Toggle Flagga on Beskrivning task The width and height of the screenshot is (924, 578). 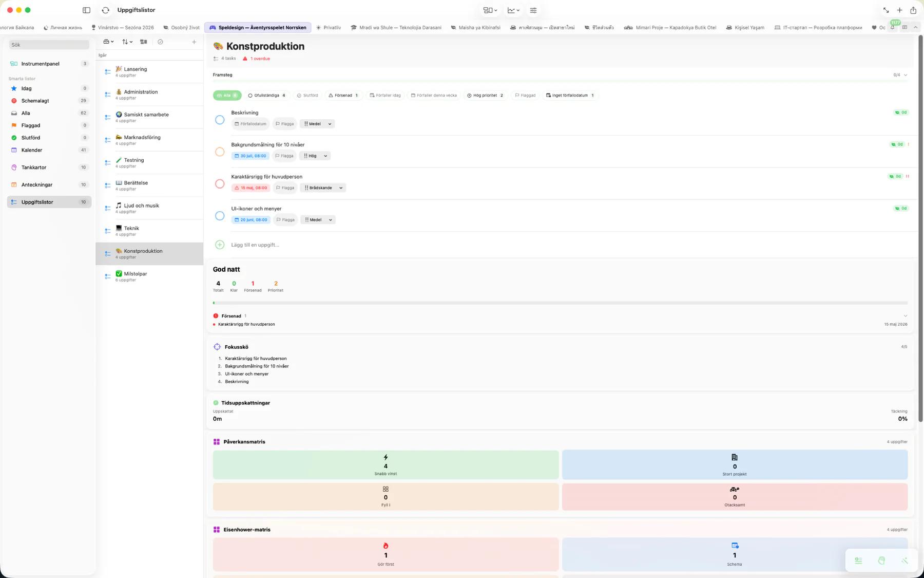tap(284, 124)
